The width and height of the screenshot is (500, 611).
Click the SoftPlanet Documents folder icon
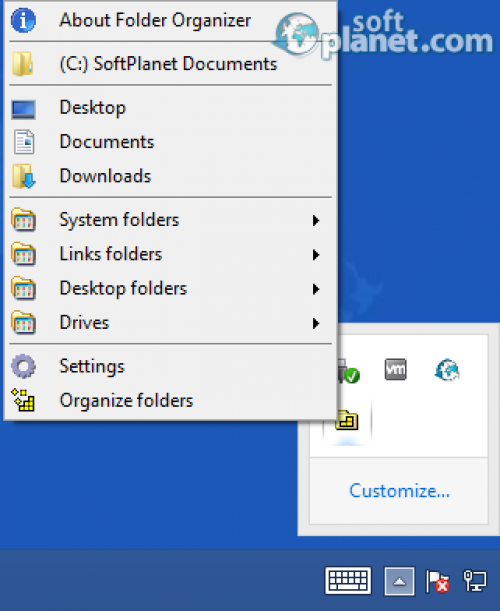tap(23, 64)
